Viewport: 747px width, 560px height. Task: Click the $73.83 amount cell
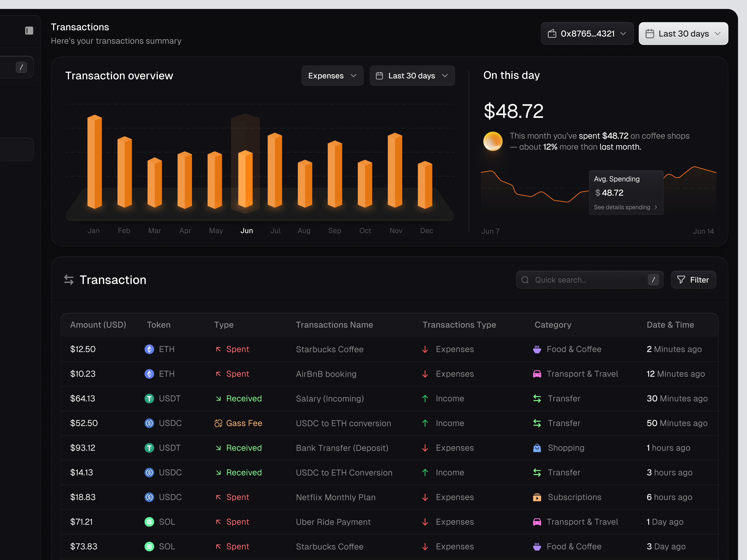pos(83,546)
